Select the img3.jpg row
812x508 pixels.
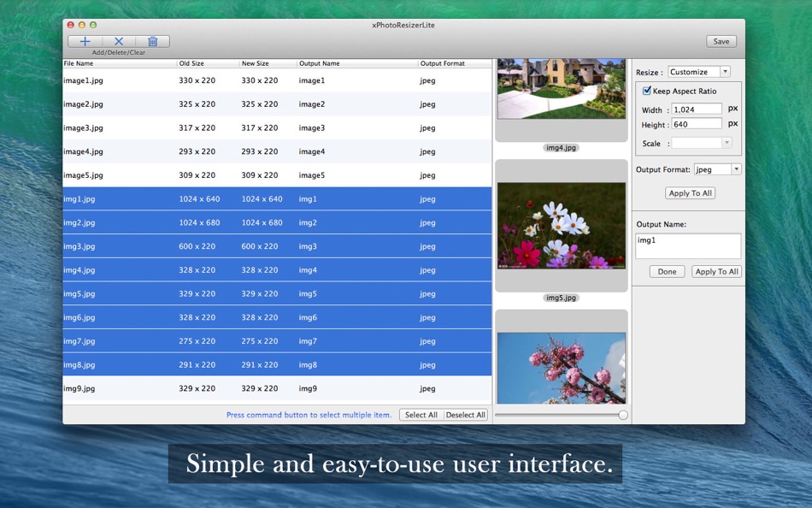point(277,246)
